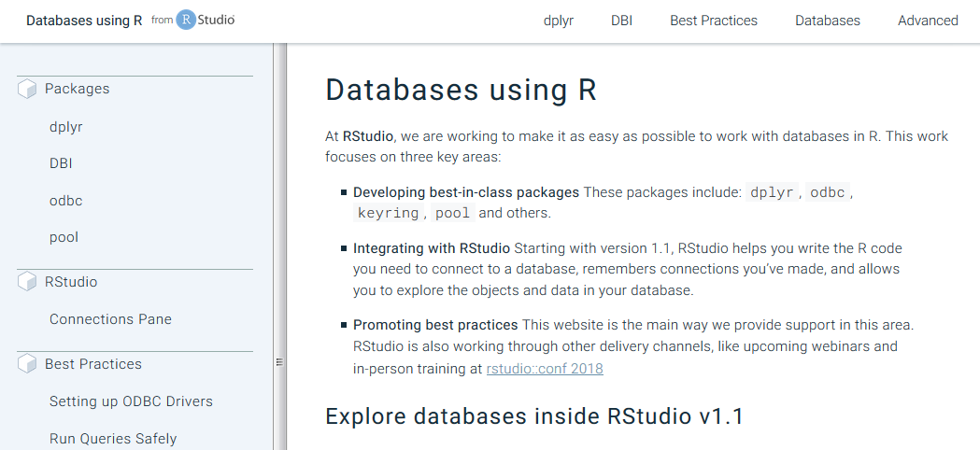Viewport: 980px width, 450px height.
Task: Go to Databases using R home title
Action: [x=84, y=21]
